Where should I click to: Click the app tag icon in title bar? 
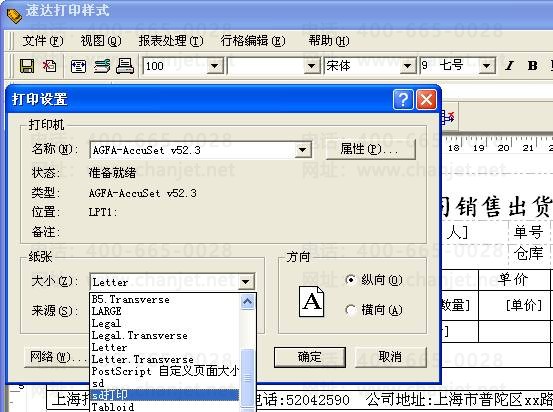coord(13,15)
